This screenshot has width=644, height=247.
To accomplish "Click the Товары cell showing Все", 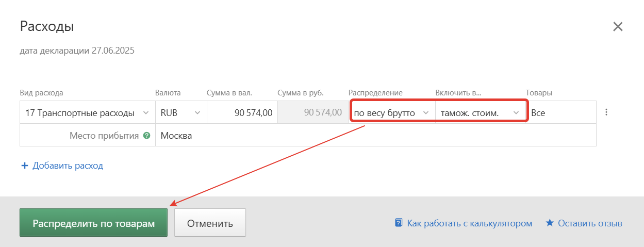I will [561, 112].
